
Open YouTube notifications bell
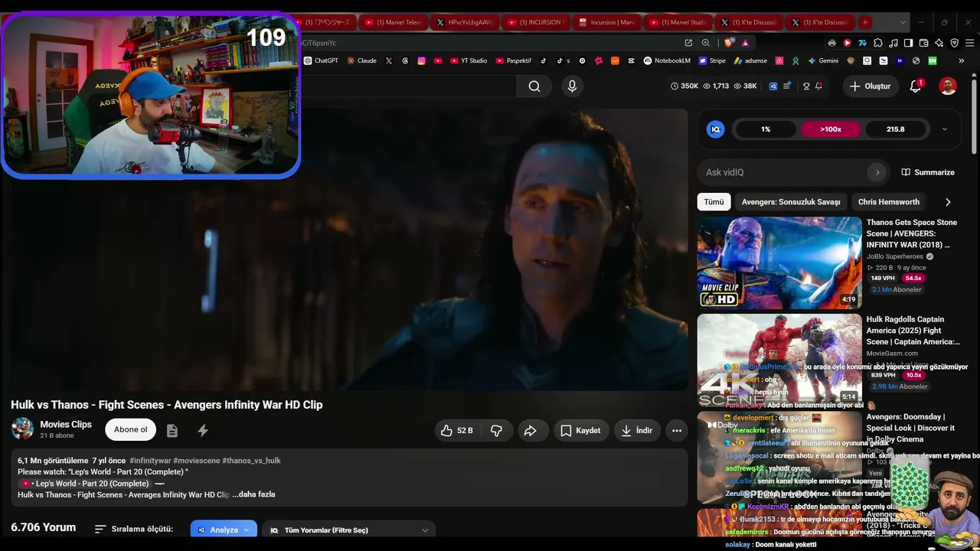(916, 86)
